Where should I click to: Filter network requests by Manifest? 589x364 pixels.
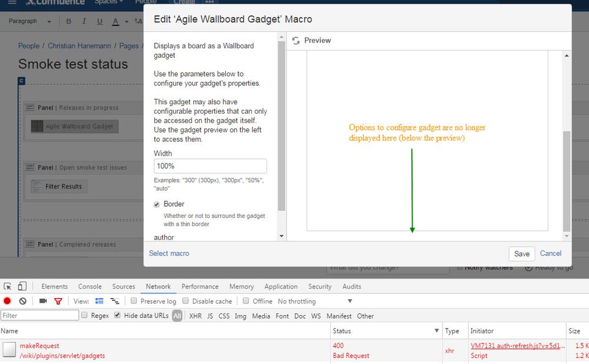click(339, 316)
